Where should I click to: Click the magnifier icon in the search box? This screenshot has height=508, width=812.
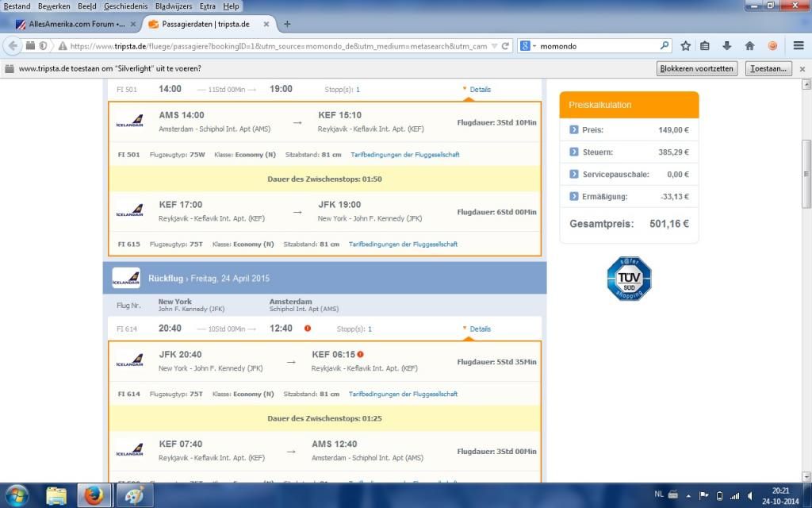pos(664,45)
